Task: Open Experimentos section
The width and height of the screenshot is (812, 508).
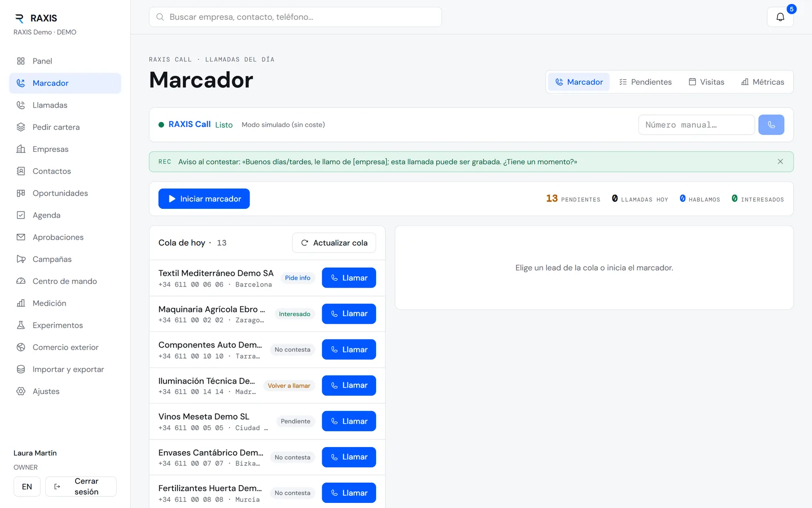Action: coord(65,325)
